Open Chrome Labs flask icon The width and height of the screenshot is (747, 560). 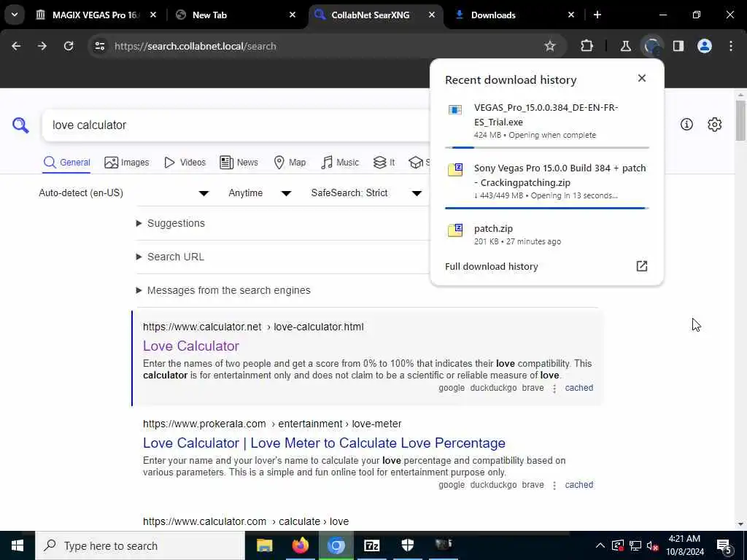click(625, 46)
